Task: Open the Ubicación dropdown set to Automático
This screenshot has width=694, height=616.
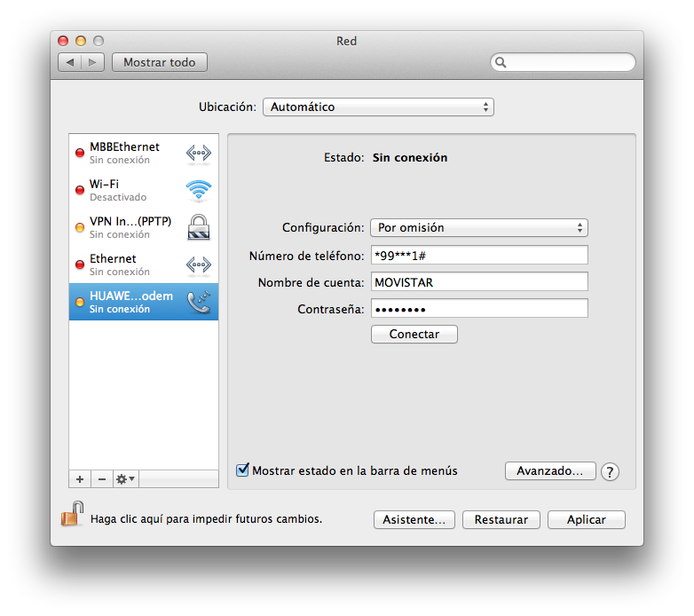Action: 378,107
